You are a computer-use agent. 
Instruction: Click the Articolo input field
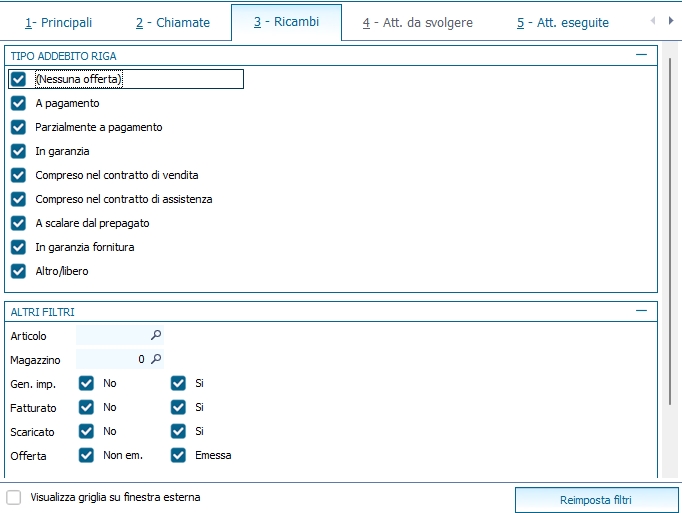[x=112, y=336]
